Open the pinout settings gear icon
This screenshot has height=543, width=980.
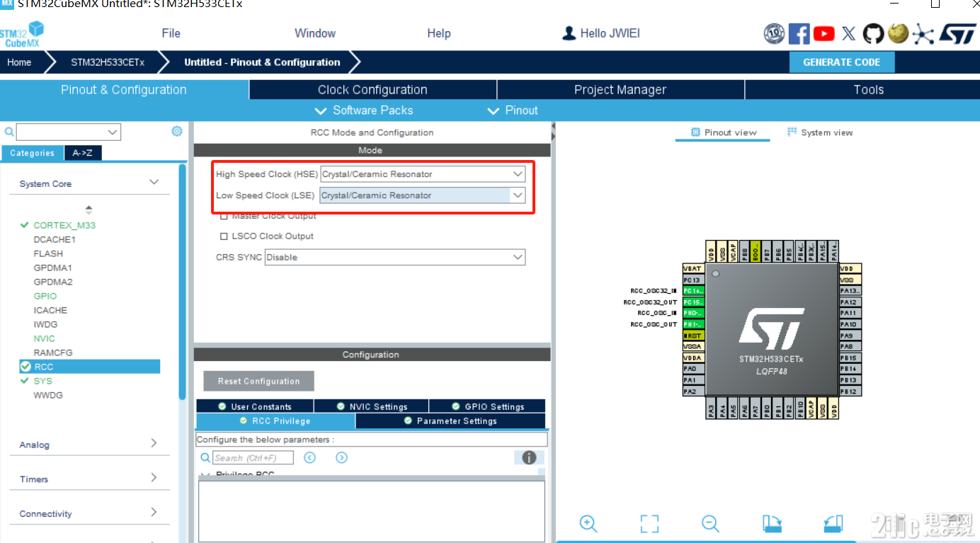(x=176, y=131)
